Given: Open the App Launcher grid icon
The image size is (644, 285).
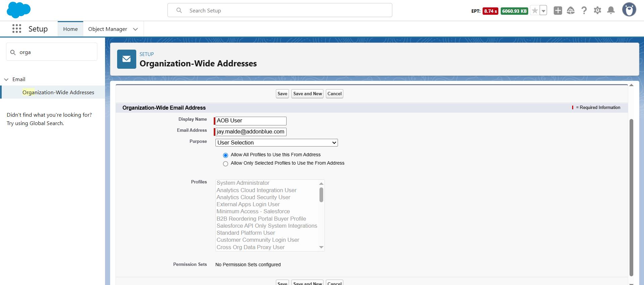Looking at the screenshot, I should (17, 28).
